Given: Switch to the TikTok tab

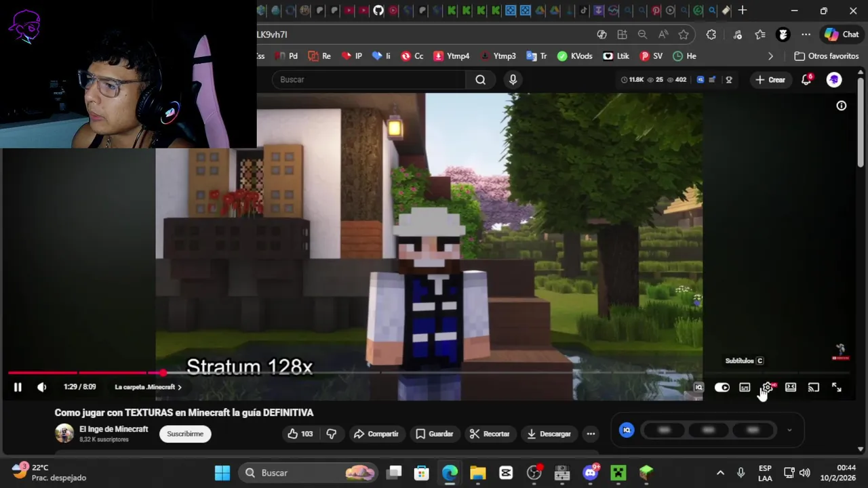Looking at the screenshot, I should [583, 10].
